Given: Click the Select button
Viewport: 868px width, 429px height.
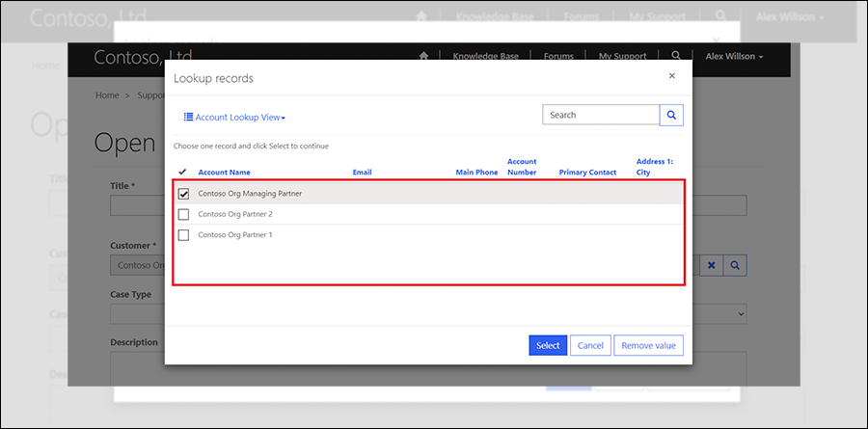Looking at the screenshot, I should (548, 345).
